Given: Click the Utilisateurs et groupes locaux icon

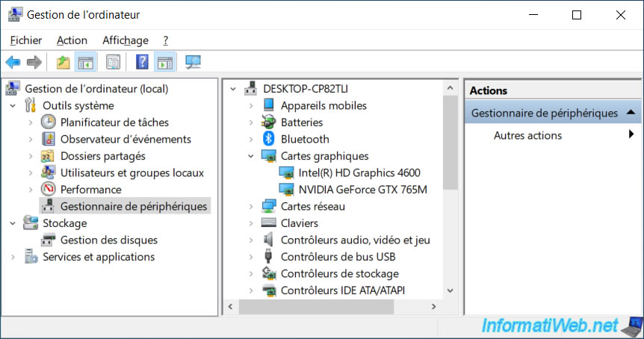Looking at the screenshot, I should [48, 172].
